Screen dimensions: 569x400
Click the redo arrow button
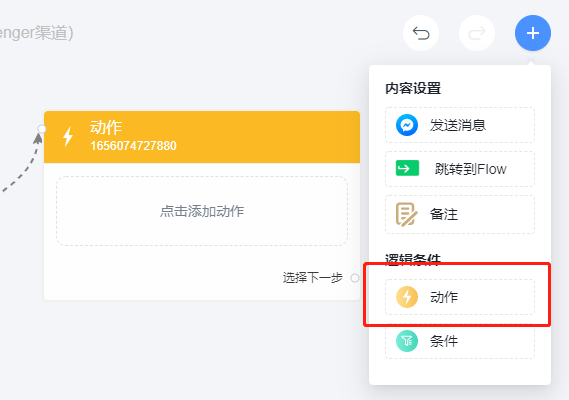(x=477, y=33)
